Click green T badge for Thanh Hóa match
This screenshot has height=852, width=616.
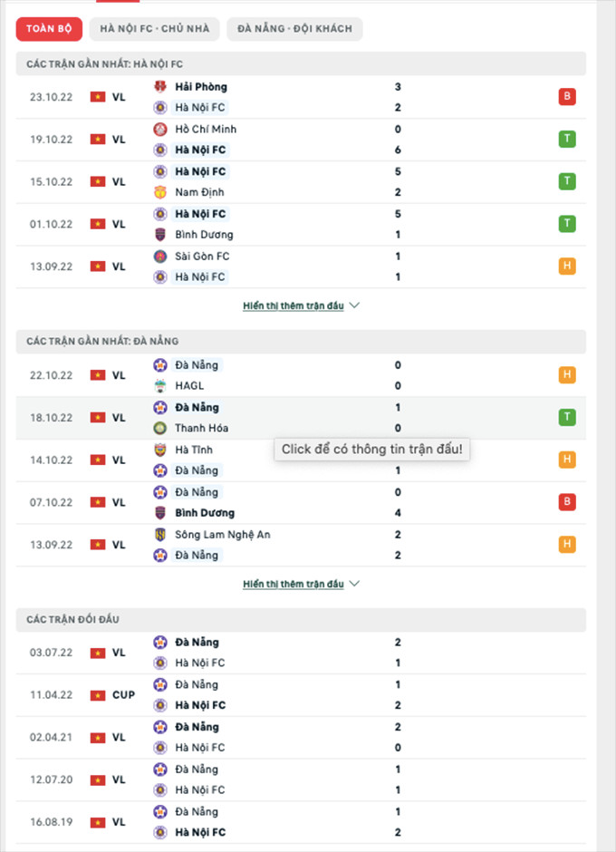coord(568,418)
